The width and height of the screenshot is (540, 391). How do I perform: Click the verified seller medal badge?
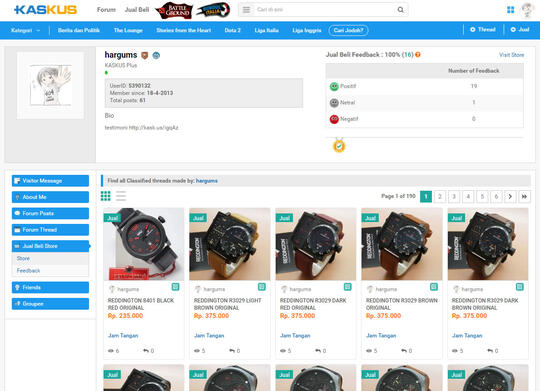point(339,145)
